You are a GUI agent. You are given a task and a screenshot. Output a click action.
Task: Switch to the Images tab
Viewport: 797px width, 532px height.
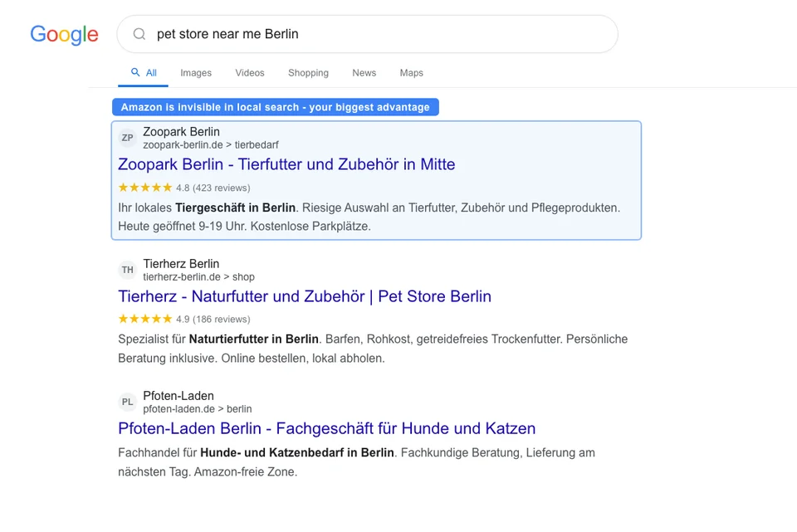click(x=196, y=73)
